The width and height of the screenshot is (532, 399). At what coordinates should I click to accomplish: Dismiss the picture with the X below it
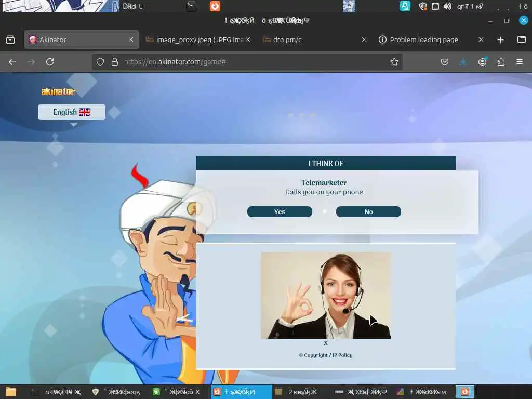tap(326, 343)
